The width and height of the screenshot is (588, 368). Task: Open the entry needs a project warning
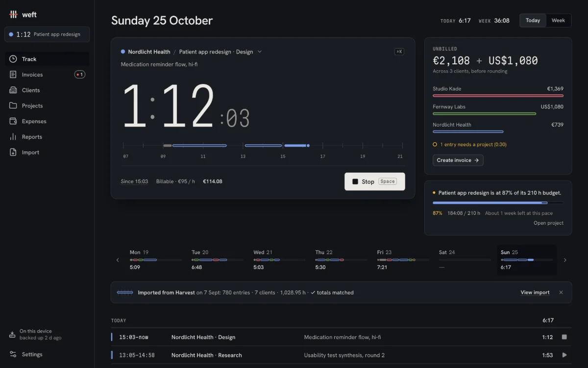click(469, 145)
